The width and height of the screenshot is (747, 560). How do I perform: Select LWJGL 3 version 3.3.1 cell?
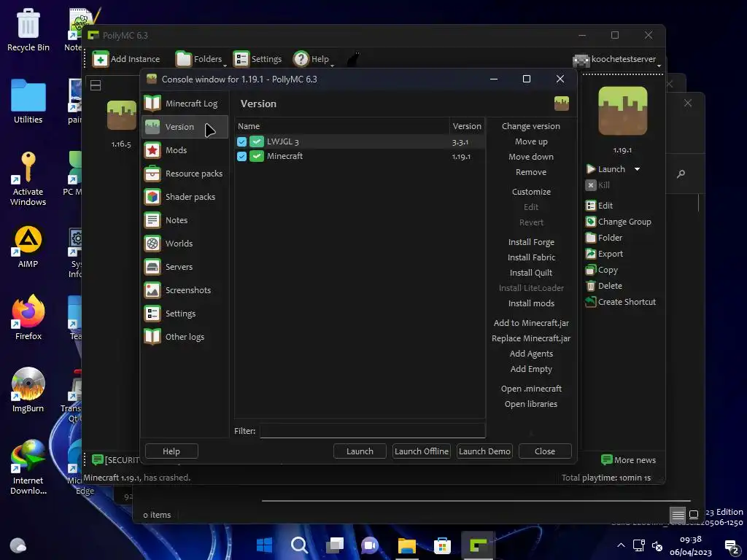(x=460, y=142)
